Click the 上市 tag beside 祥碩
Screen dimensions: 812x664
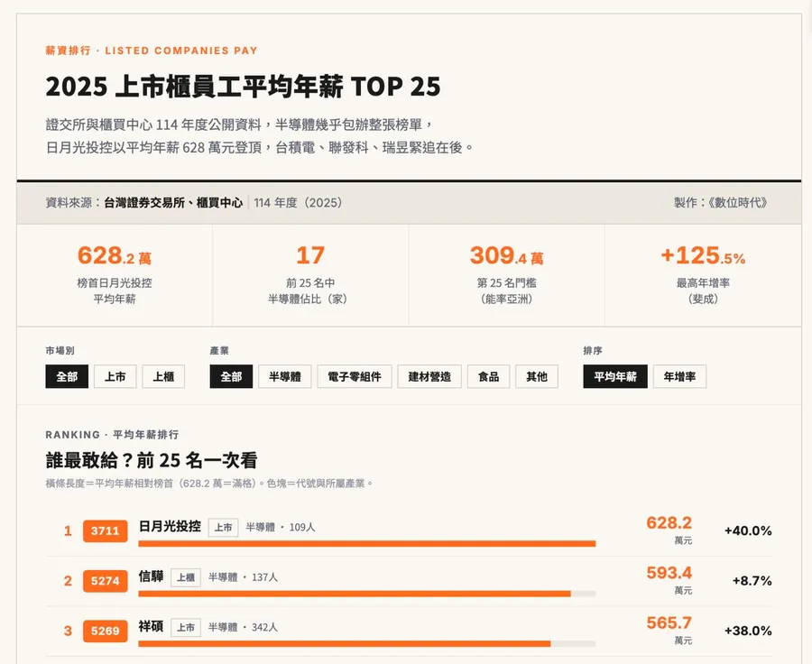186,628
